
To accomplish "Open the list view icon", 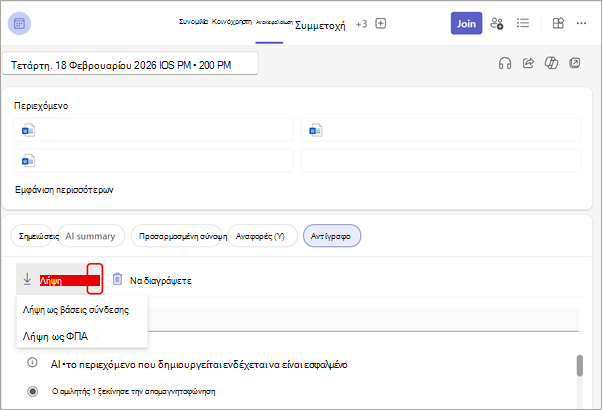I will pos(523,23).
